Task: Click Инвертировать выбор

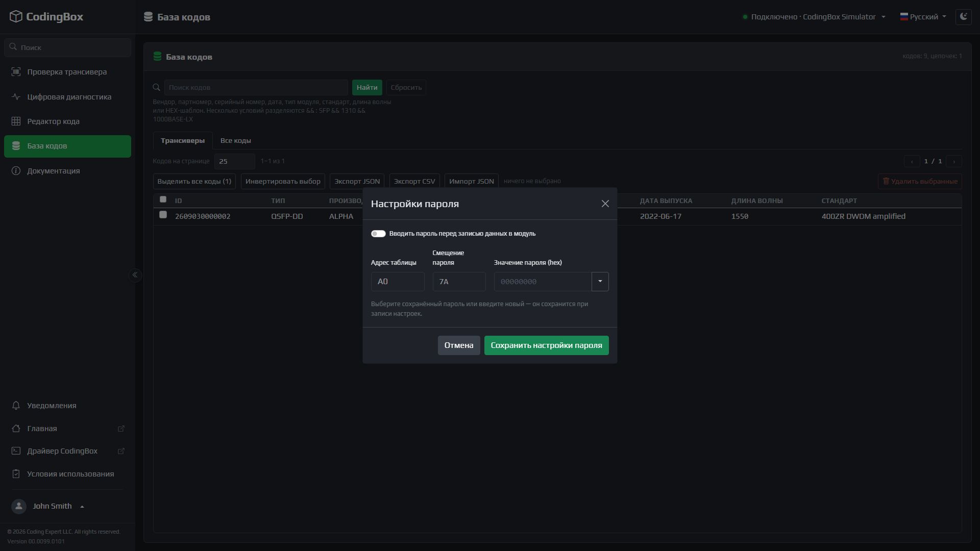Action: pyautogui.click(x=283, y=181)
